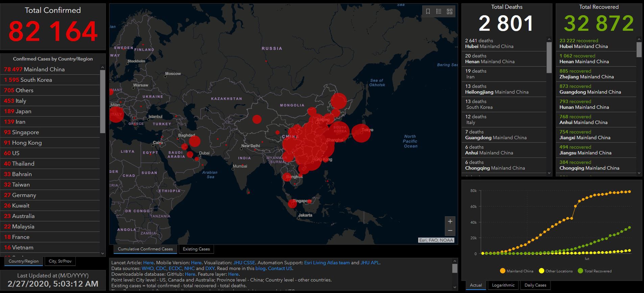Open the Esri Living Atlas team link
Image resolution: width=644 pixels, height=293 pixels.
327,263
